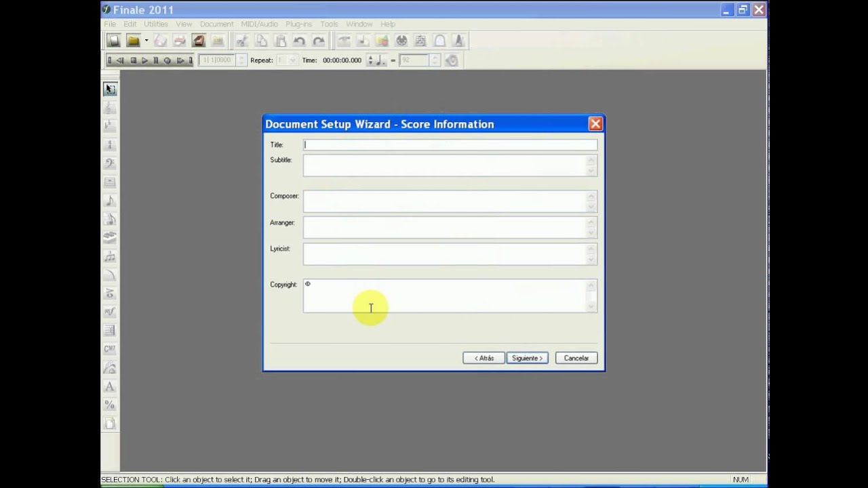Click the Pause button in playback controls
The image size is (868, 488).
point(156,60)
